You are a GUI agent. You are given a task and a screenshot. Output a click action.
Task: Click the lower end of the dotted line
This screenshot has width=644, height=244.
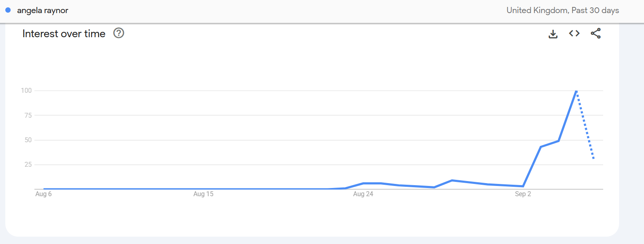(593, 158)
